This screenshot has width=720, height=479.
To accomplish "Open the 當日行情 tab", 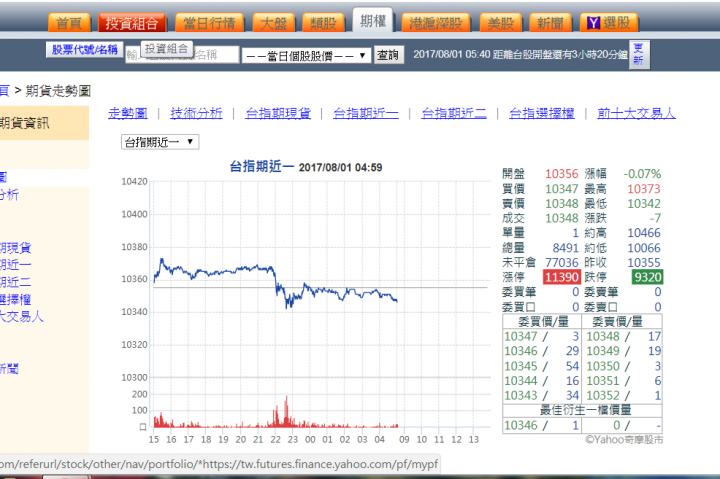I will tap(209, 23).
